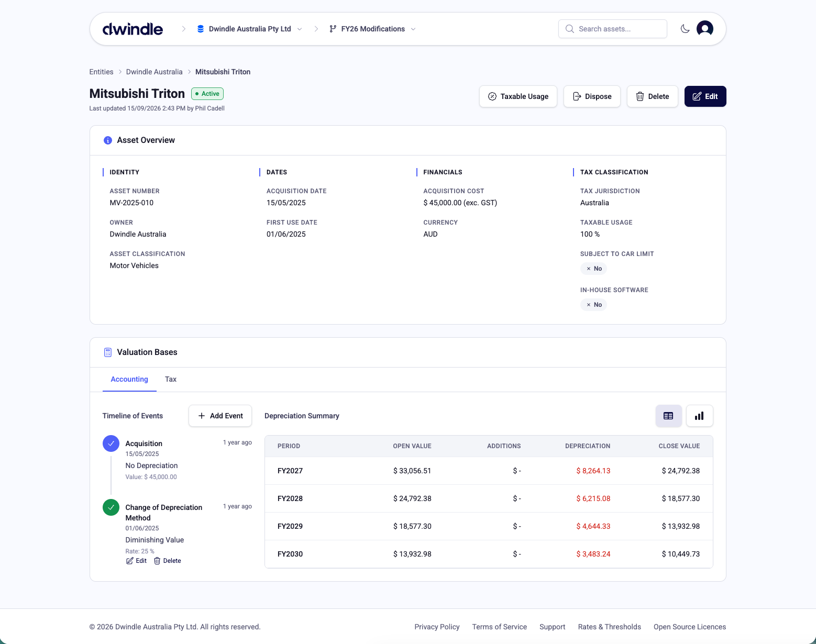The width and height of the screenshot is (816, 644).
Task: Click the Dispose button
Action: coord(592,96)
